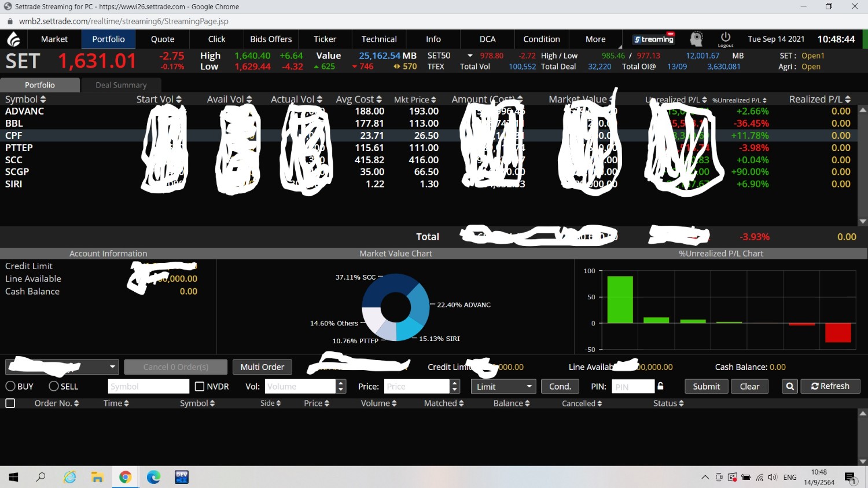The width and height of the screenshot is (868, 488).
Task: Open the Technical menu
Action: [379, 39]
